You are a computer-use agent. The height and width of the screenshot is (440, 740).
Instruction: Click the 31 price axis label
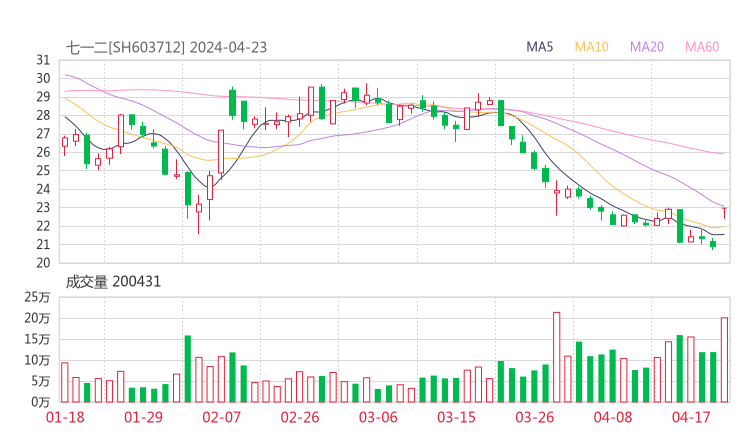[x=43, y=60]
